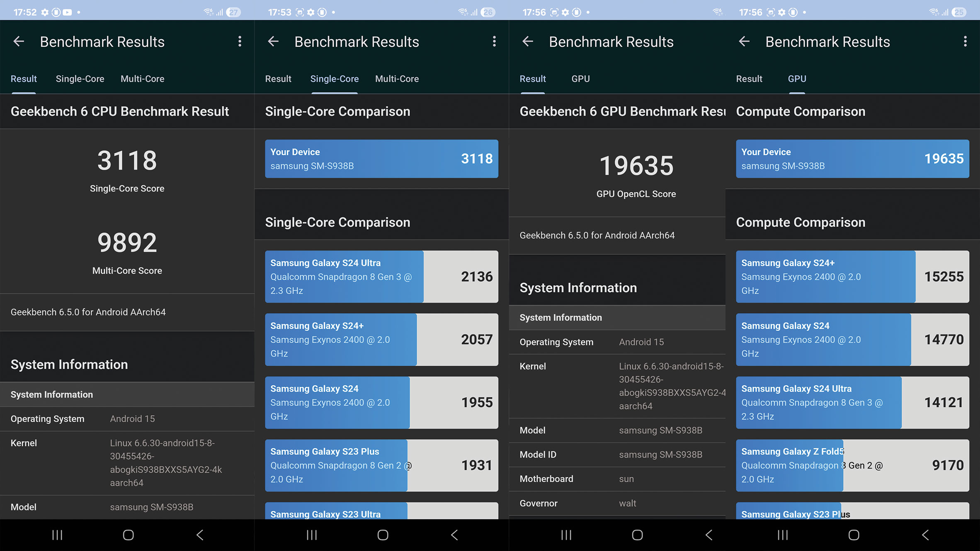This screenshot has height=551, width=980.
Task: Tap the Samsung Galaxy S23 Plus single-core row
Action: [x=381, y=465]
